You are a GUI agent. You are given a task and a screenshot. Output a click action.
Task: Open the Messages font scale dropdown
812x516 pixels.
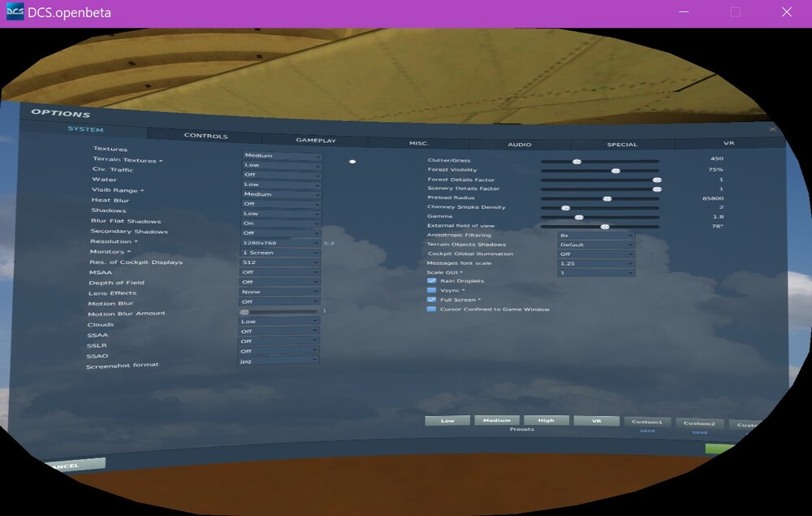(x=596, y=263)
